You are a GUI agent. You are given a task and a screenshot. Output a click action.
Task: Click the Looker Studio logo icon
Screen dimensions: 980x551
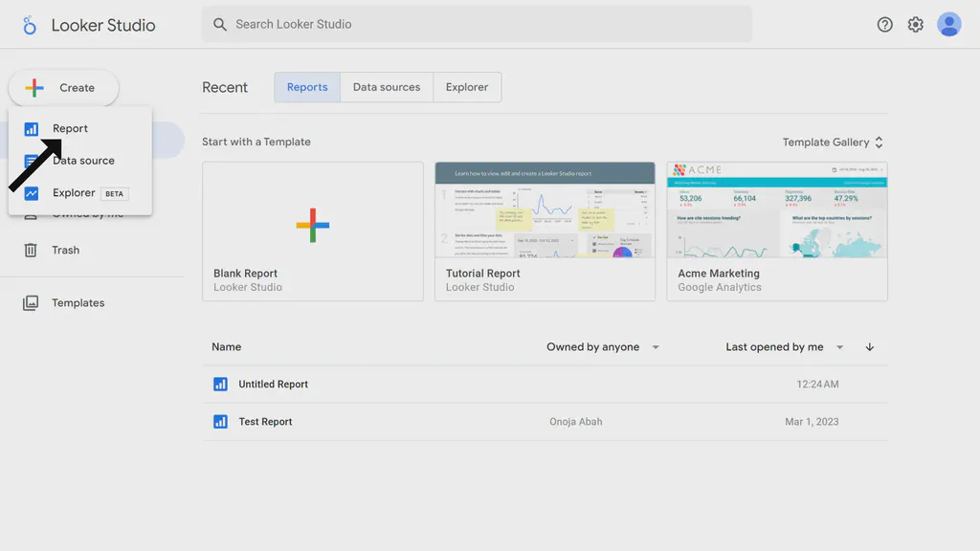tap(29, 25)
